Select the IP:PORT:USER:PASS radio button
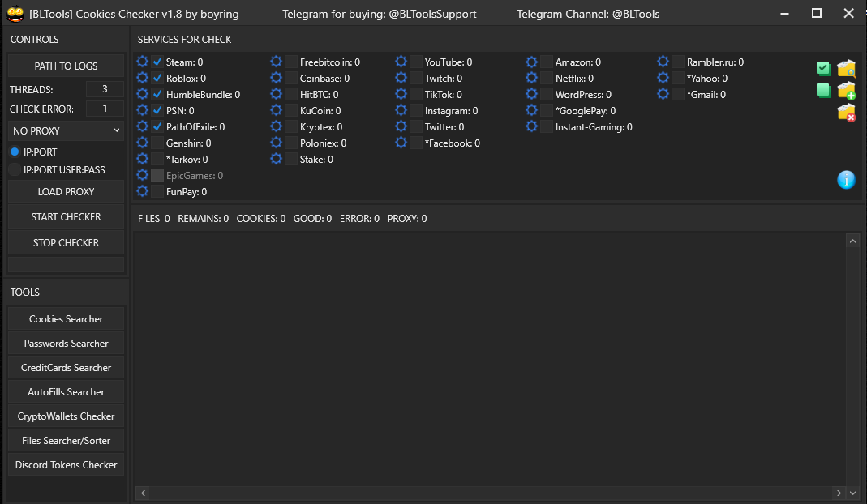 (x=15, y=169)
